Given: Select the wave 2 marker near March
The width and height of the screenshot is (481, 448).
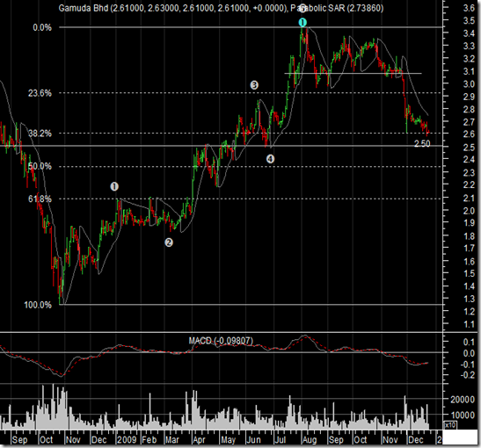Looking at the screenshot, I should click(169, 242).
